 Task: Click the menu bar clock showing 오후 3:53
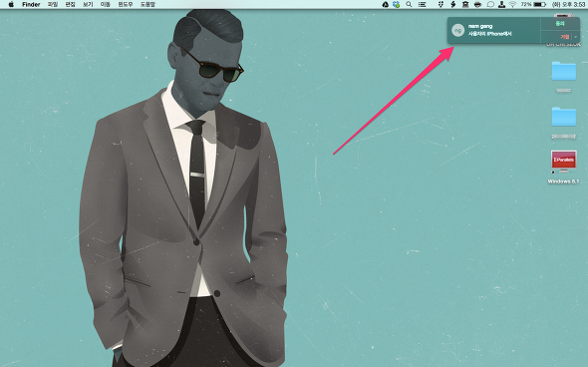pos(569,5)
